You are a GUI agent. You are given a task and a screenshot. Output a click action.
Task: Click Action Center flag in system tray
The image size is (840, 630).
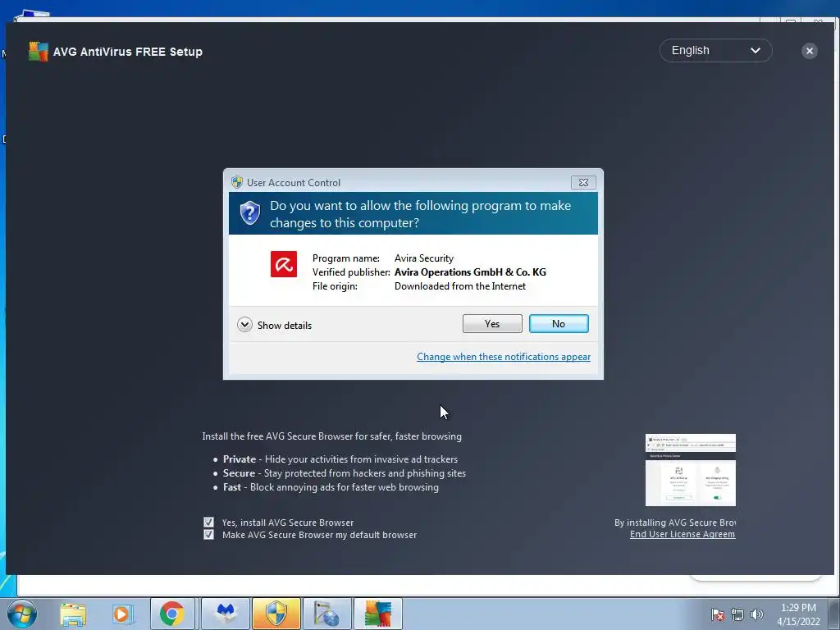point(717,614)
